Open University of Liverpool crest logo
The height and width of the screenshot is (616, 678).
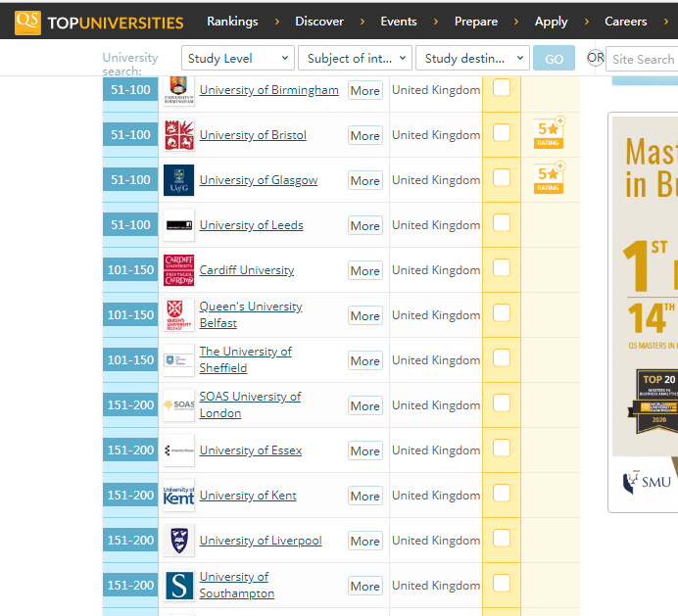178,541
